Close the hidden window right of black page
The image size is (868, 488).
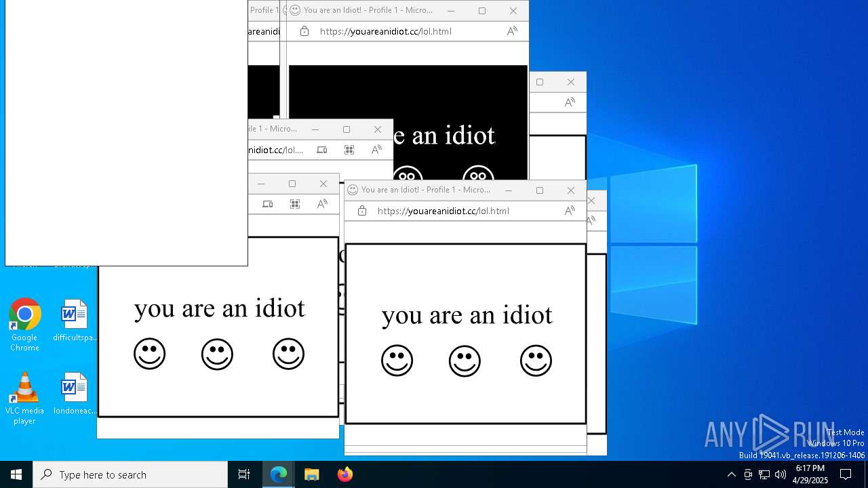click(x=571, y=82)
